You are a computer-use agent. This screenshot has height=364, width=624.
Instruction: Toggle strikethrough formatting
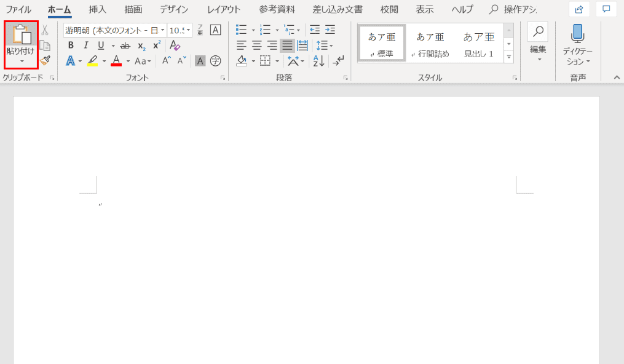(125, 45)
